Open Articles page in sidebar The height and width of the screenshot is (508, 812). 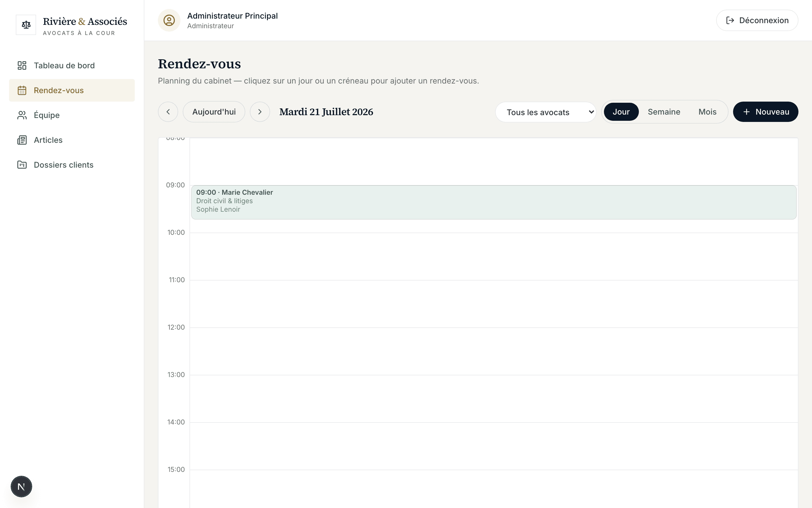(72, 140)
